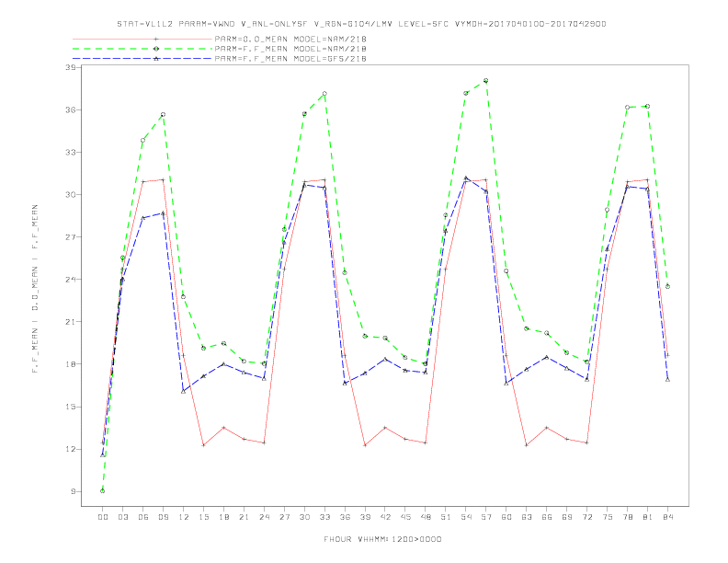The image size is (728, 563).
Task: Click green NAM peak marker at hour 57
Action: (486, 80)
